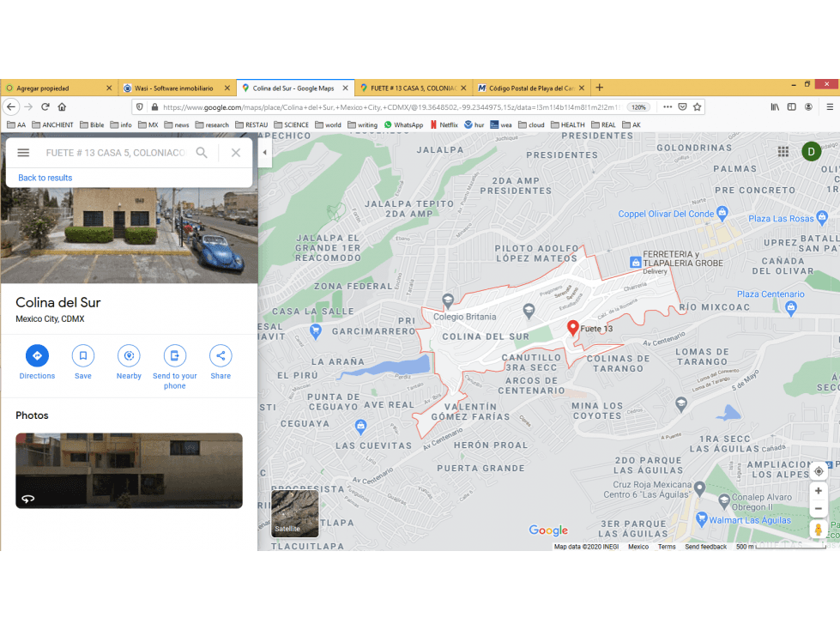Switch to Wasi - Software inmobiliario tab
Screen dimensions: 840x630
click(x=174, y=88)
